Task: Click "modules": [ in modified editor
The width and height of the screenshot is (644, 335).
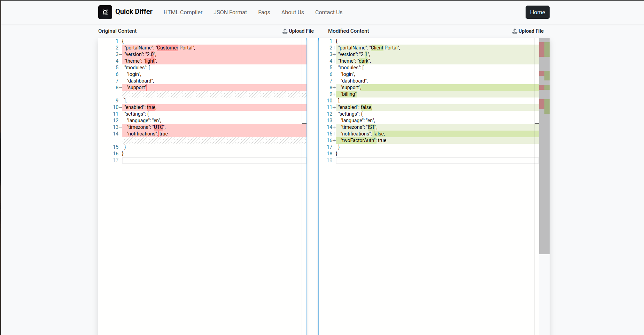Action: (351, 68)
